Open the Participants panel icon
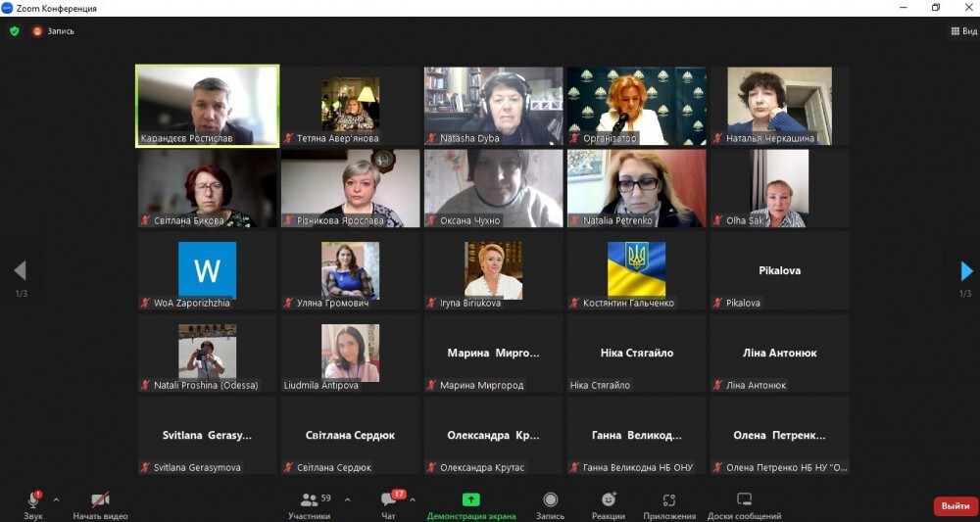 click(309, 499)
